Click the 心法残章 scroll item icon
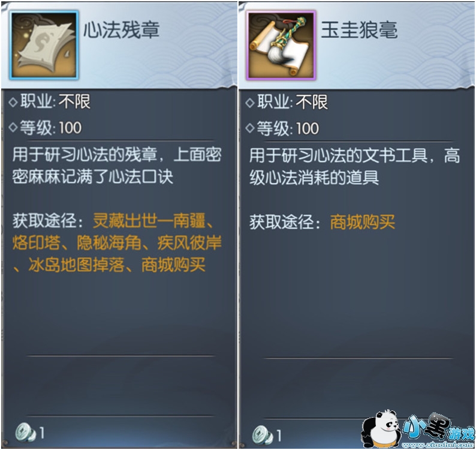Screen dimensions: 476x450 point(44,45)
